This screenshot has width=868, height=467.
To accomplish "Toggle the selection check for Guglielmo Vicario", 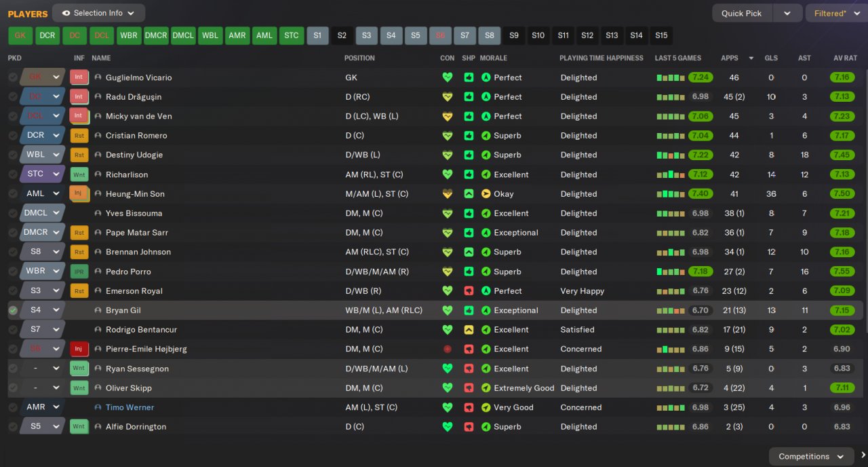I will tap(13, 77).
